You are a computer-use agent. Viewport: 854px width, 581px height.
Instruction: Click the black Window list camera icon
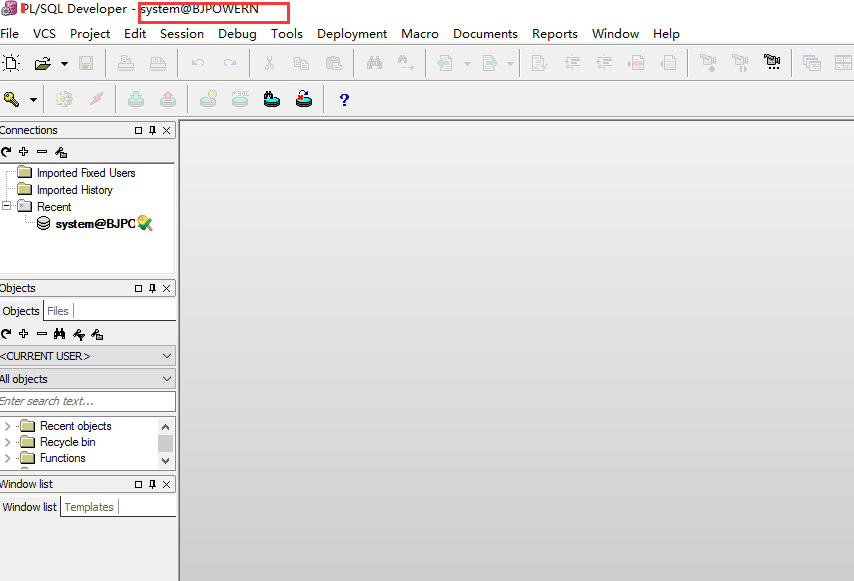pyautogui.click(x=772, y=62)
